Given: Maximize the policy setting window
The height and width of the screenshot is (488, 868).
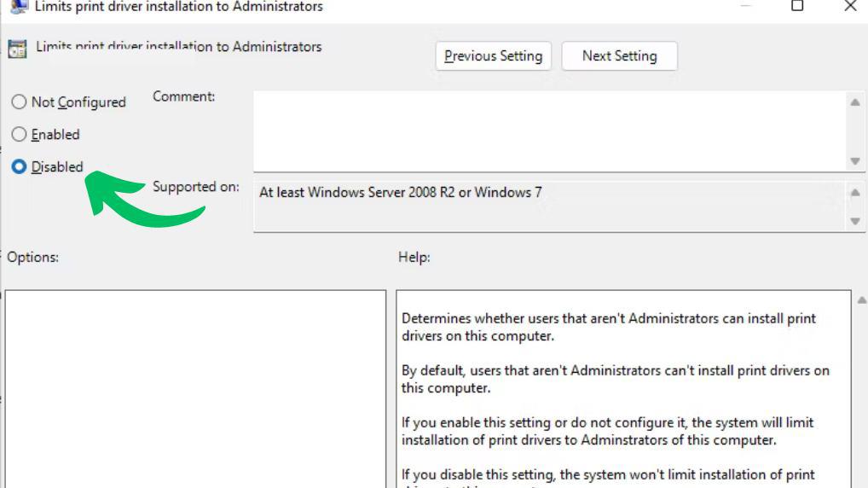Looking at the screenshot, I should pyautogui.click(x=797, y=7).
